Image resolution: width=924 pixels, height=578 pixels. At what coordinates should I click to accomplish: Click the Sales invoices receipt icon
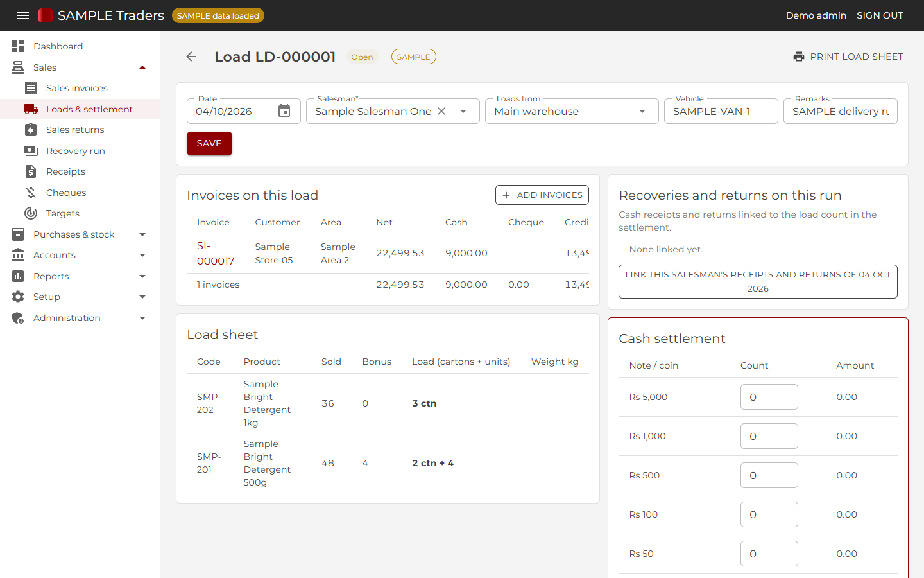point(31,88)
